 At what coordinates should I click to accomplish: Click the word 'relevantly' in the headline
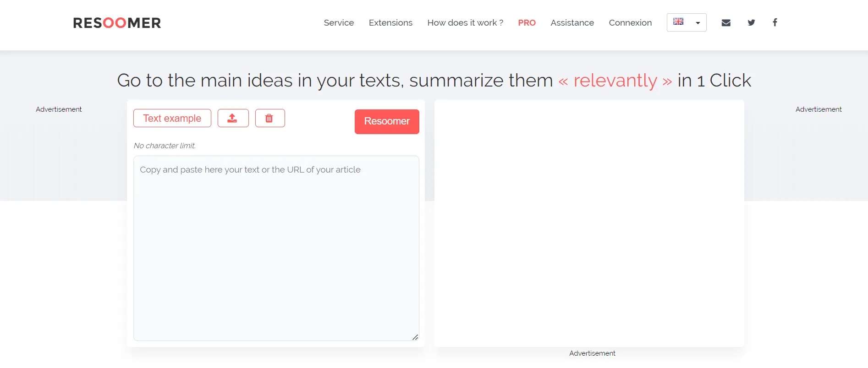[615, 81]
